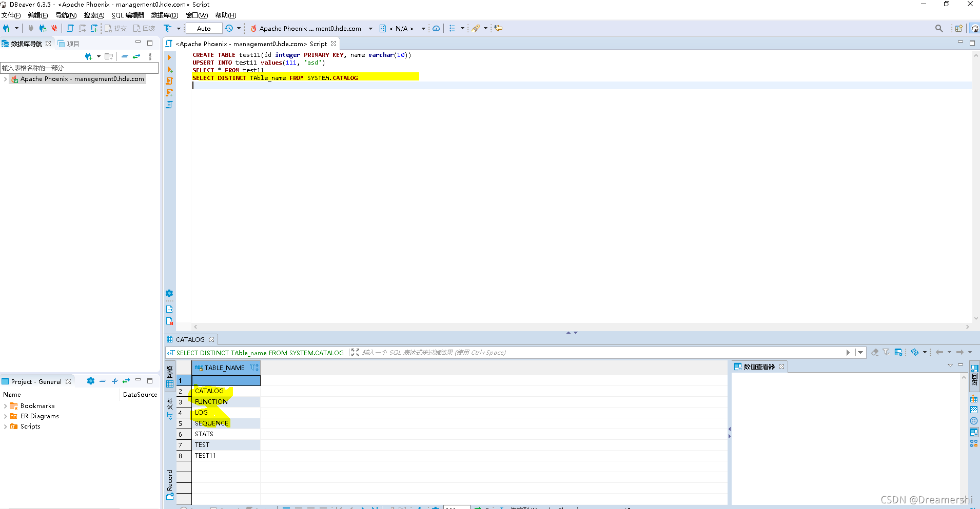Collapse all nodes in database navigator
This screenshot has height=509, width=980.
coord(125,56)
